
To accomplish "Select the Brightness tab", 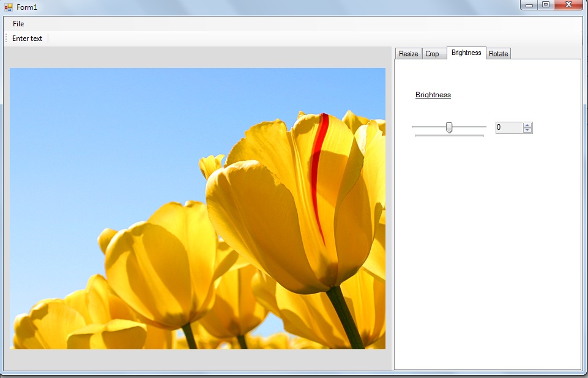I will tap(466, 53).
